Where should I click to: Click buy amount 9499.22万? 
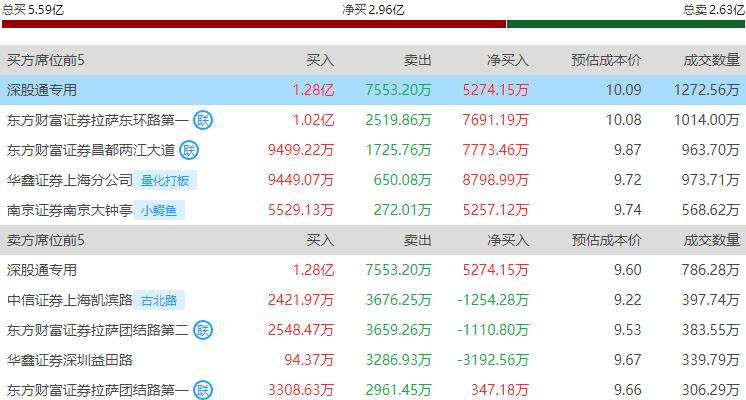[301, 150]
